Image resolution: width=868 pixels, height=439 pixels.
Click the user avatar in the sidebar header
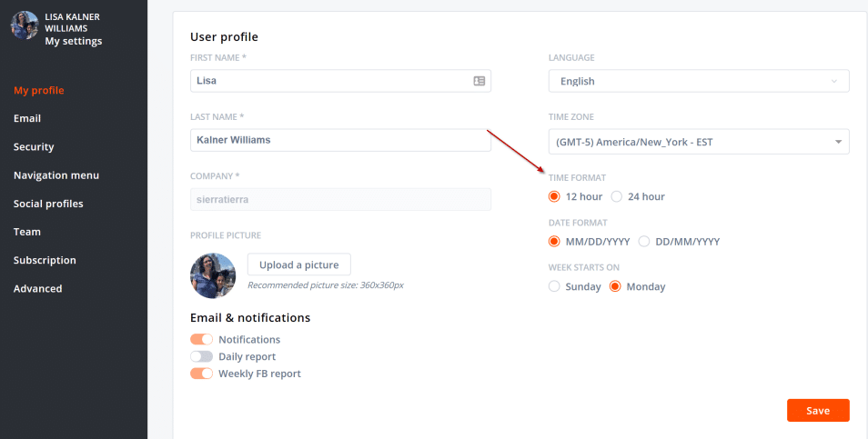point(25,25)
